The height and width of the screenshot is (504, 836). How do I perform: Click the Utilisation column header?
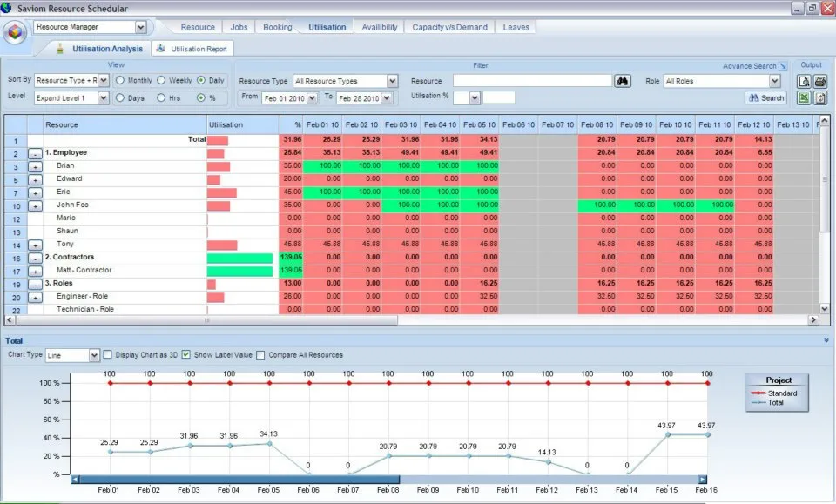point(243,124)
